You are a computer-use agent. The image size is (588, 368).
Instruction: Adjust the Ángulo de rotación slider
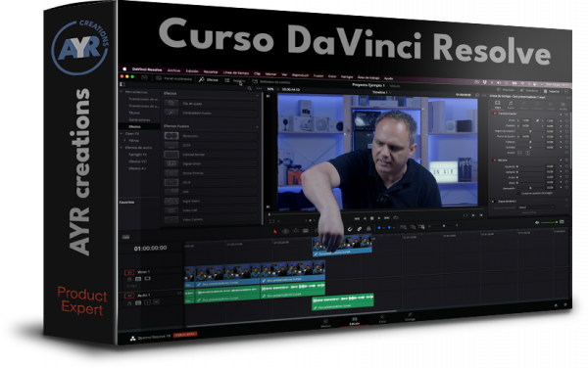(530, 131)
